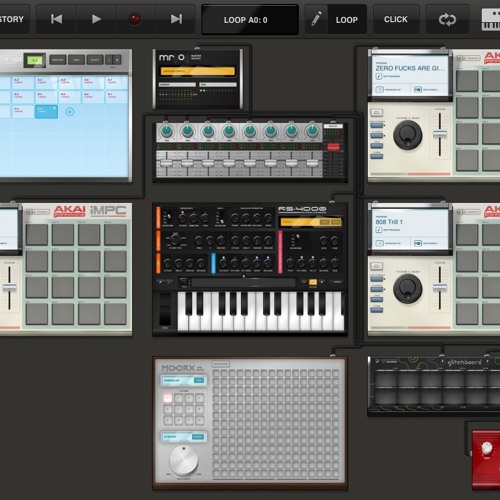Viewport: 500px width, 500px height.
Task: Open the 808 Trill 1 program name
Action: pyautogui.click(x=389, y=222)
